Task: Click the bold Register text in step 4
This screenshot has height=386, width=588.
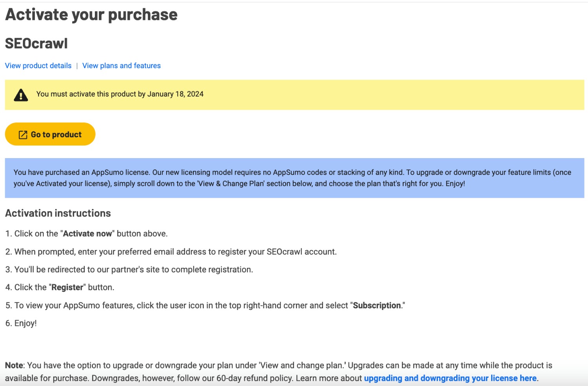Action: click(x=67, y=288)
